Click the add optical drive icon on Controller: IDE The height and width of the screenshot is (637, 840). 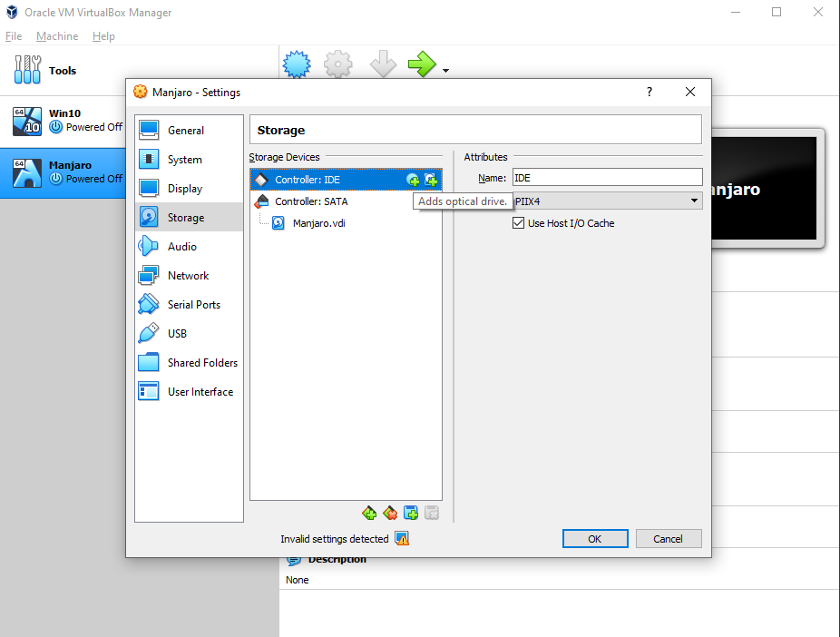413,180
